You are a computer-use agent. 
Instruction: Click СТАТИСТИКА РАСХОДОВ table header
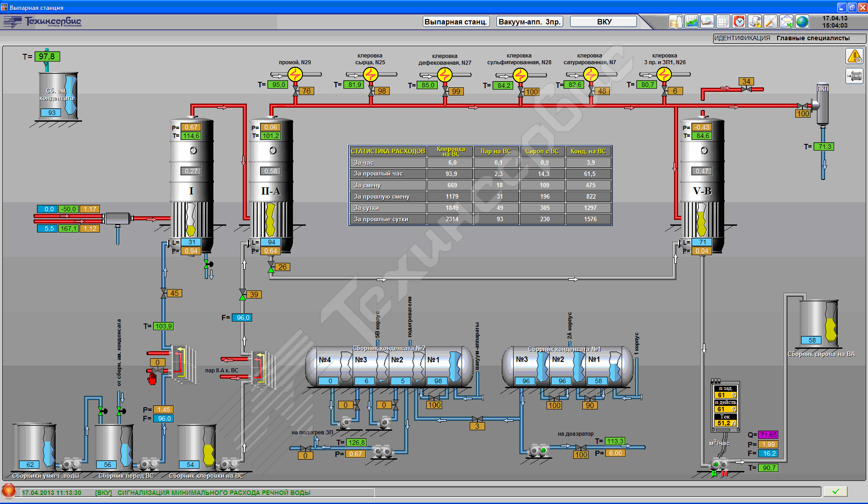(x=388, y=151)
